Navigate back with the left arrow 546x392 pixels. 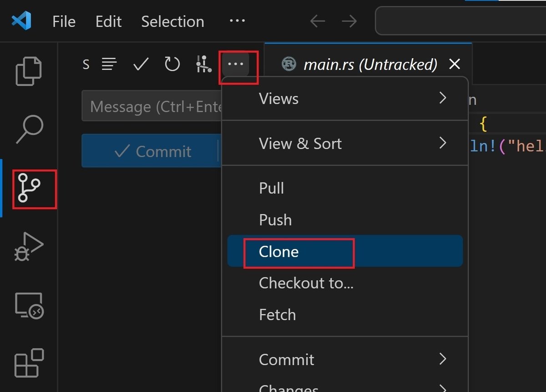(x=317, y=21)
